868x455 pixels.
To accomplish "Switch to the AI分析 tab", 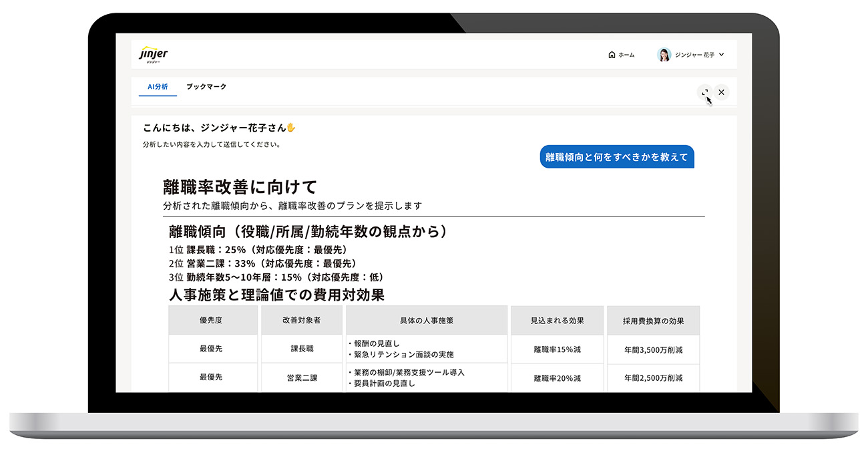I will tap(158, 87).
